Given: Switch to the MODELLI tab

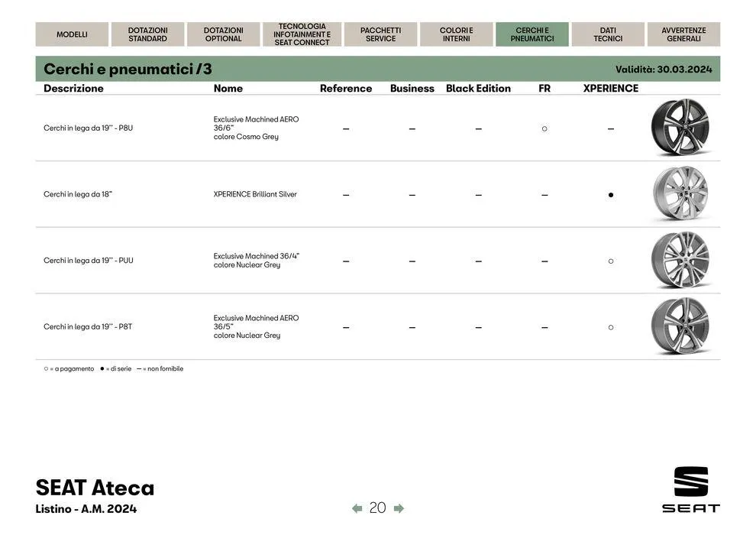Looking at the screenshot, I should click(x=72, y=34).
